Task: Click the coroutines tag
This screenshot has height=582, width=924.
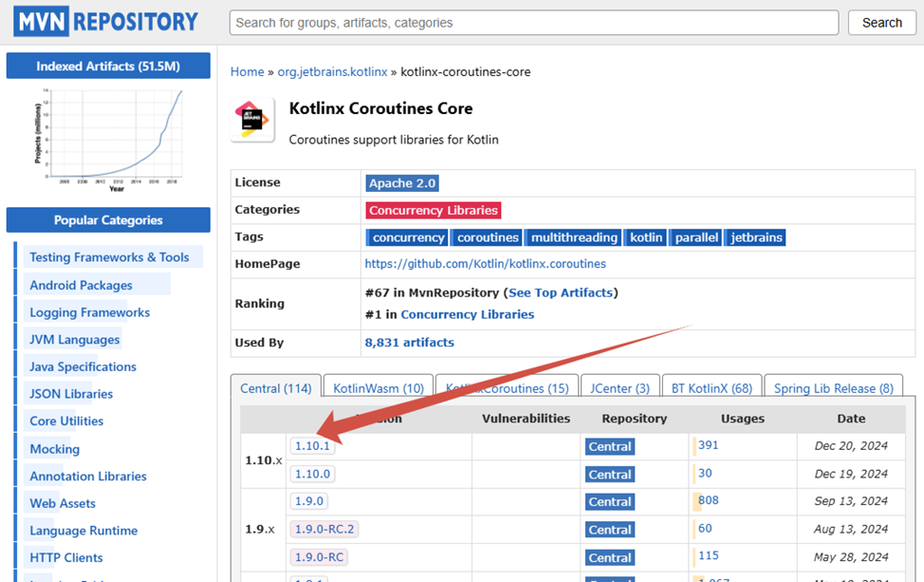Action: point(488,237)
